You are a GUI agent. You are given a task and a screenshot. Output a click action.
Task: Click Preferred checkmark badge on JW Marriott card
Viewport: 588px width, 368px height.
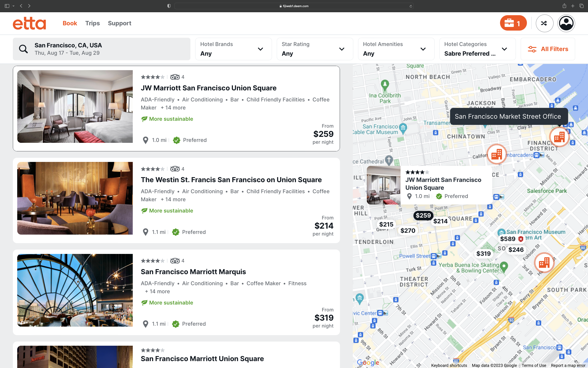(177, 140)
